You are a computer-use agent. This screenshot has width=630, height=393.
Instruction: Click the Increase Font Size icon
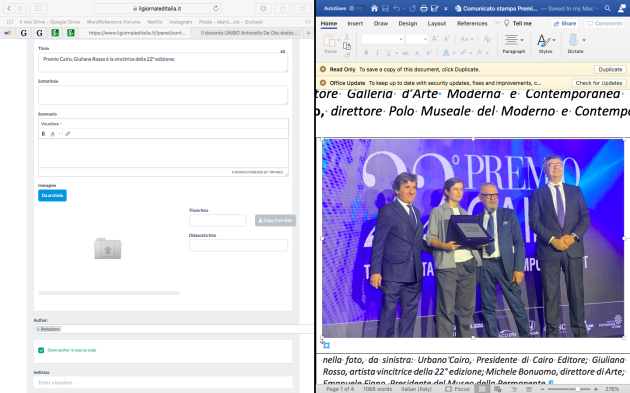pyautogui.click(x=435, y=39)
